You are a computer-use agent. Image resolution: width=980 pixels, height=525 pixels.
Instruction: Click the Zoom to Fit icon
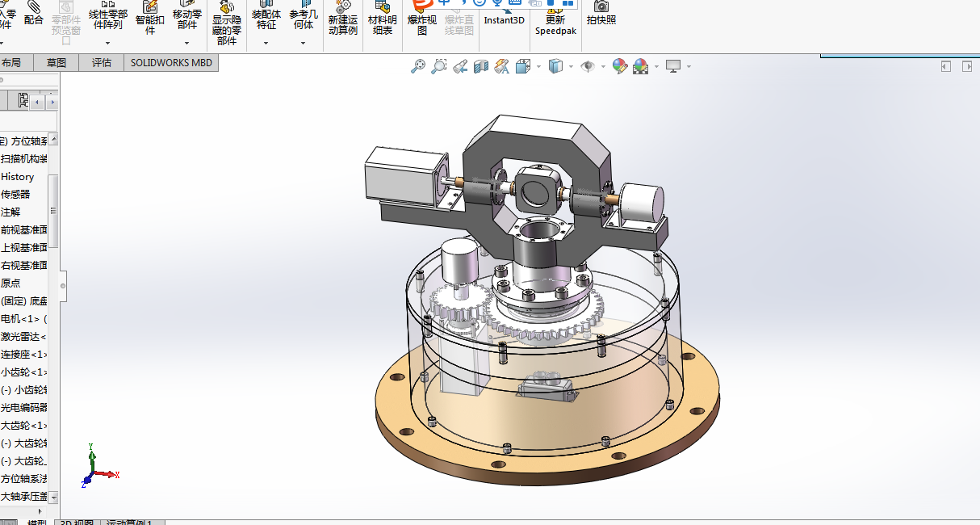(x=418, y=66)
